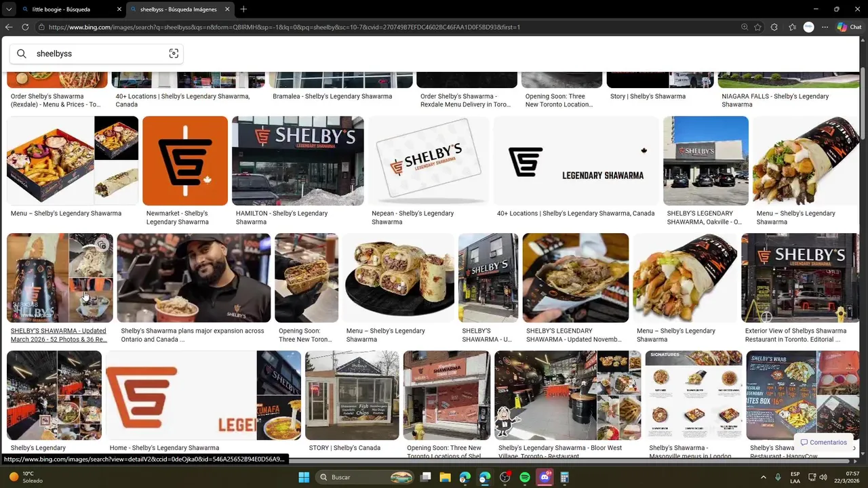Open Discord from the taskbar
868x488 pixels.
coord(545,477)
